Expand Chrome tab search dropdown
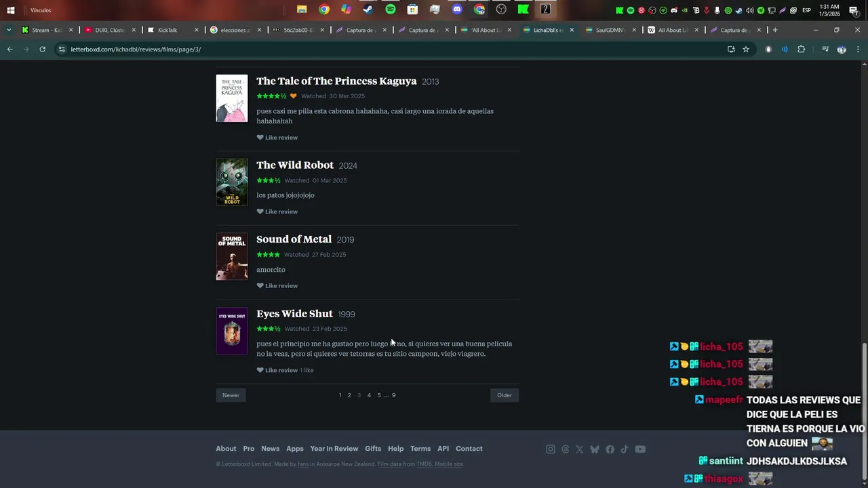868x488 pixels. (9, 30)
